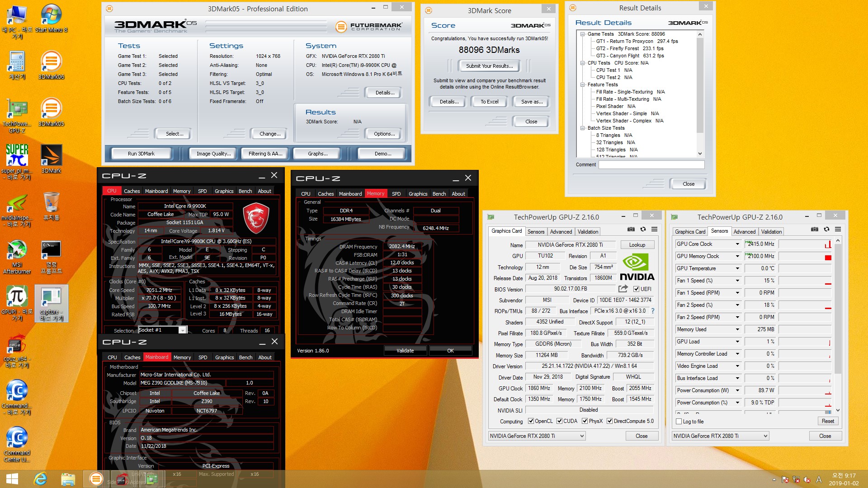Viewport: 868px width, 488px height.
Task: Open the cpuz_x64 desktop shortcut
Action: point(17,351)
